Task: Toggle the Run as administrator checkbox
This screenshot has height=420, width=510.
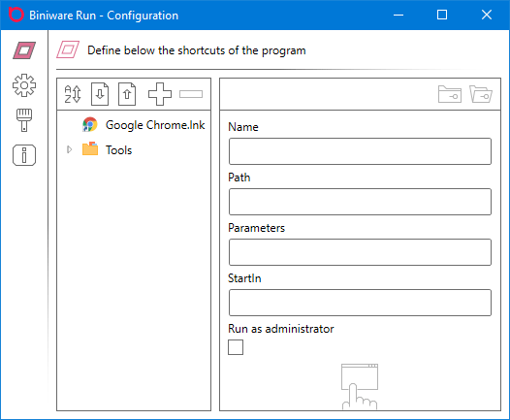Action: (x=236, y=347)
